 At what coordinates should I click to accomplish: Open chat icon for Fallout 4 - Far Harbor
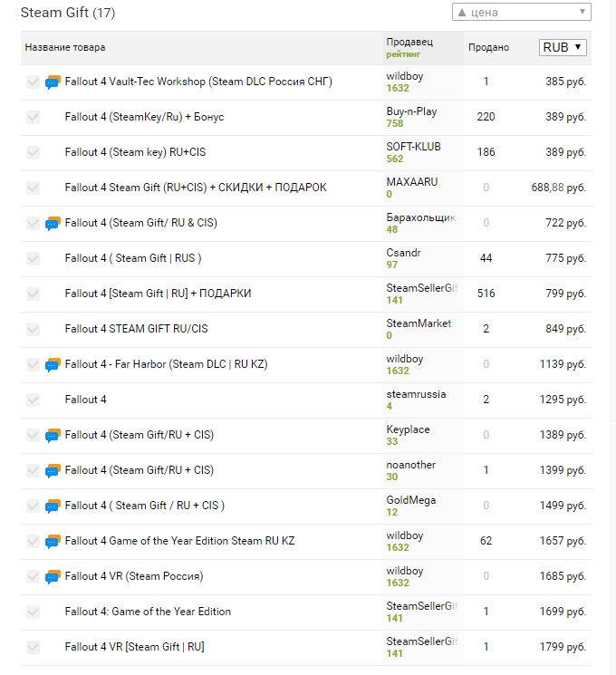53,364
